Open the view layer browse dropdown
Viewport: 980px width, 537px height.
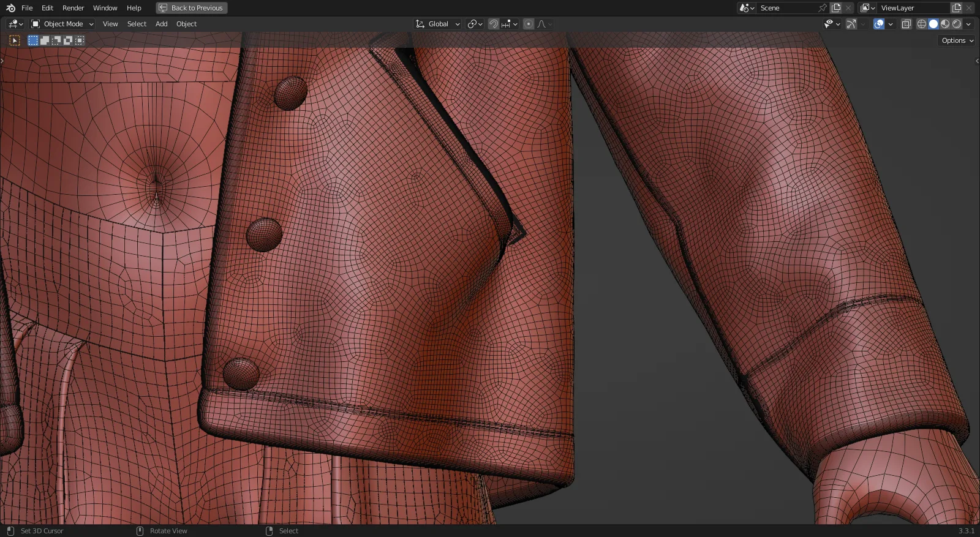[x=867, y=8]
